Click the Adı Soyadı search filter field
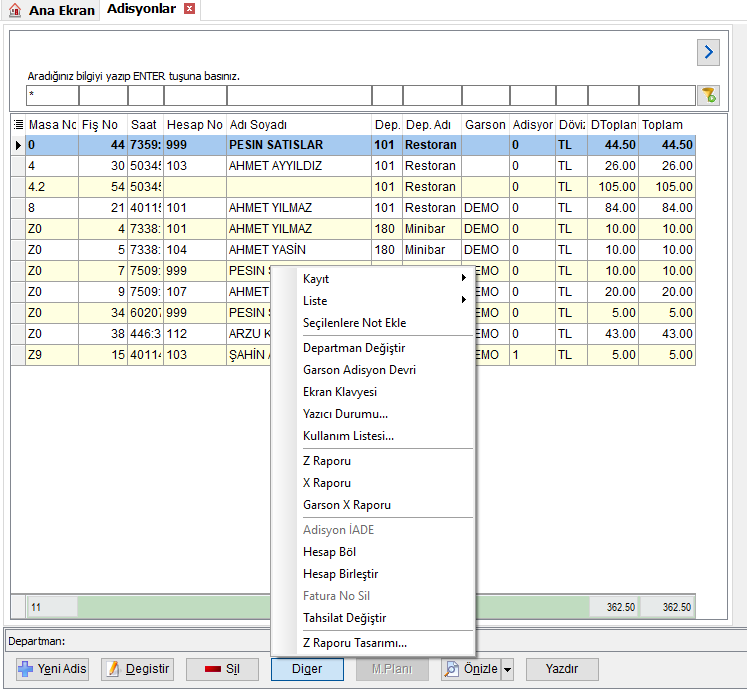This screenshot has height=689, width=747. (299, 95)
